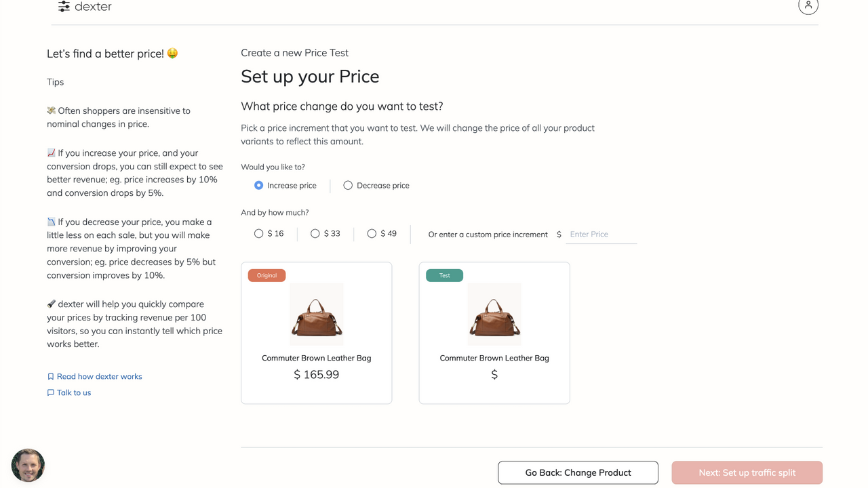This screenshot has width=868, height=488.
Task: Click your profile avatar bottom left
Action: tap(27, 466)
